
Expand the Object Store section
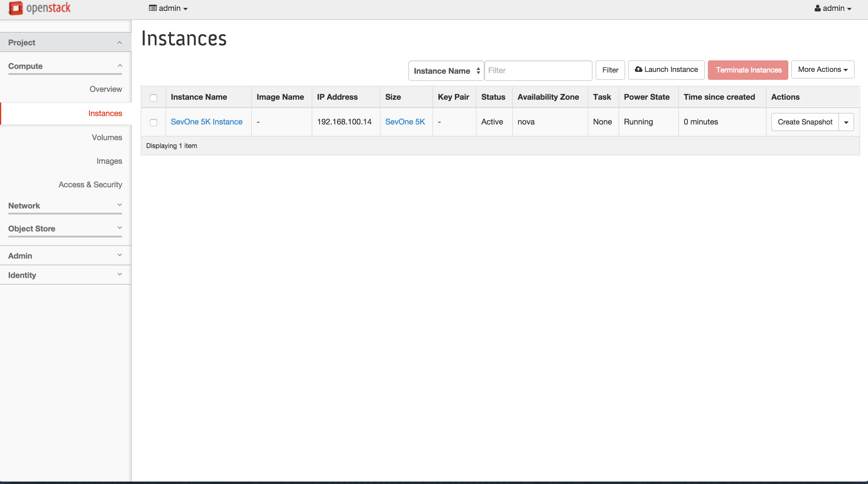[65, 228]
